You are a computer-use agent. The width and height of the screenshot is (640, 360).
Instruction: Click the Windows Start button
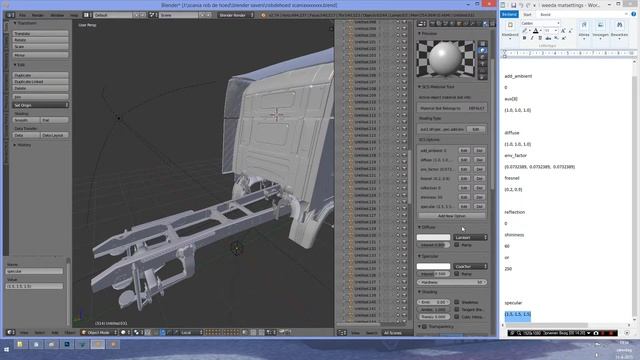pyautogui.click(x=6, y=350)
